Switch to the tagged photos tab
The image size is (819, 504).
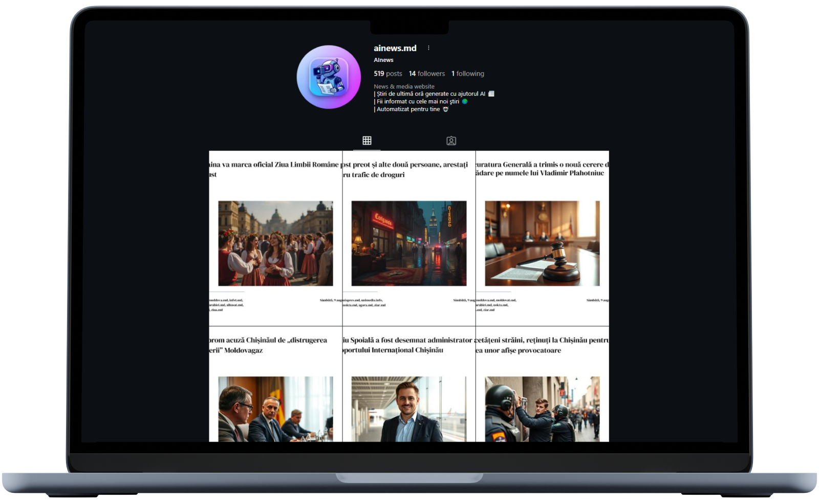coord(451,141)
